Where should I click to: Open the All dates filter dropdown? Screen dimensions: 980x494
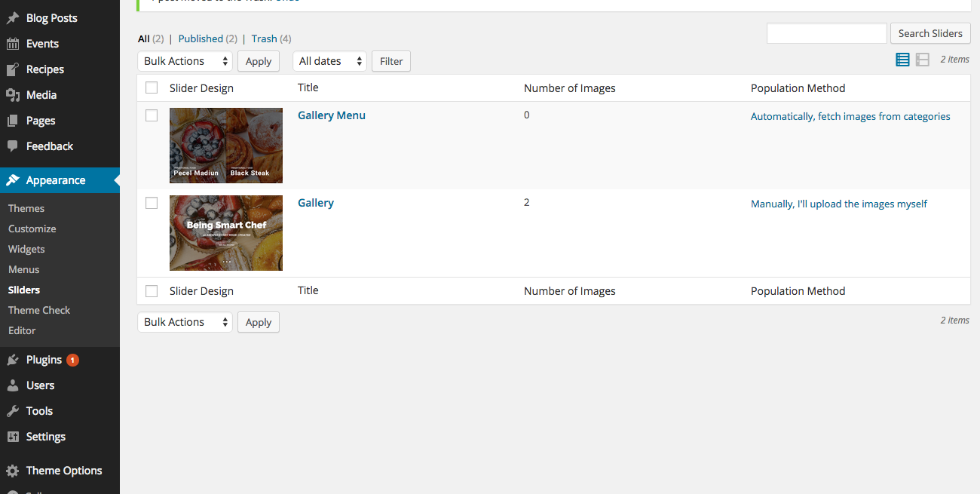[x=329, y=61]
